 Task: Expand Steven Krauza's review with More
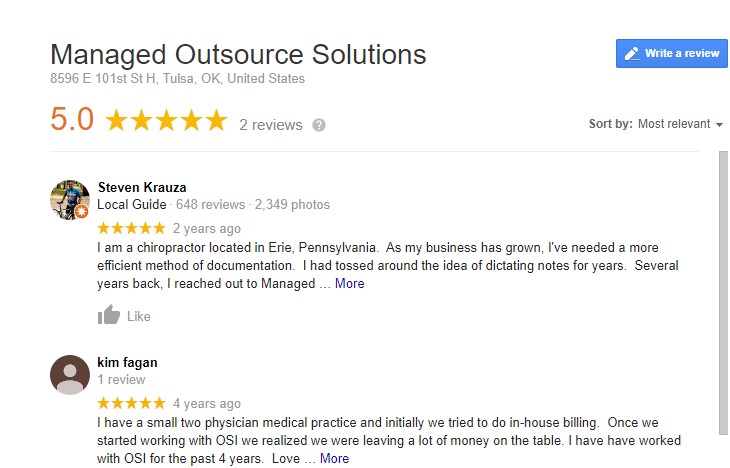(349, 283)
